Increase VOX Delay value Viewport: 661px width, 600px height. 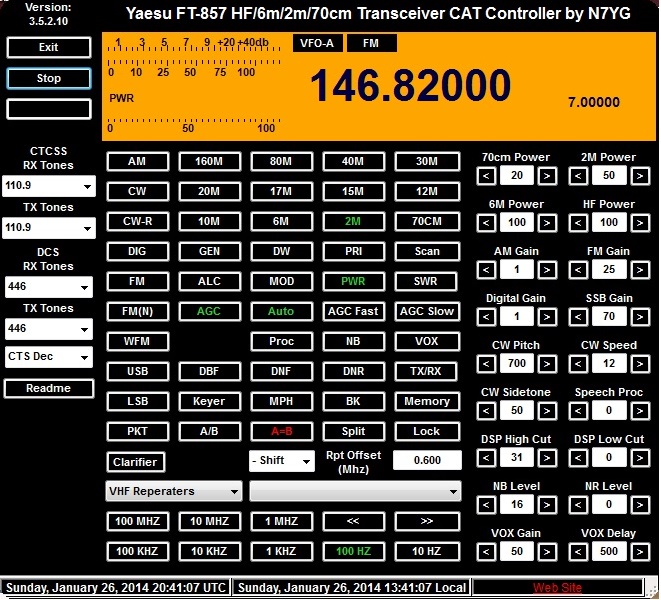(x=640, y=552)
